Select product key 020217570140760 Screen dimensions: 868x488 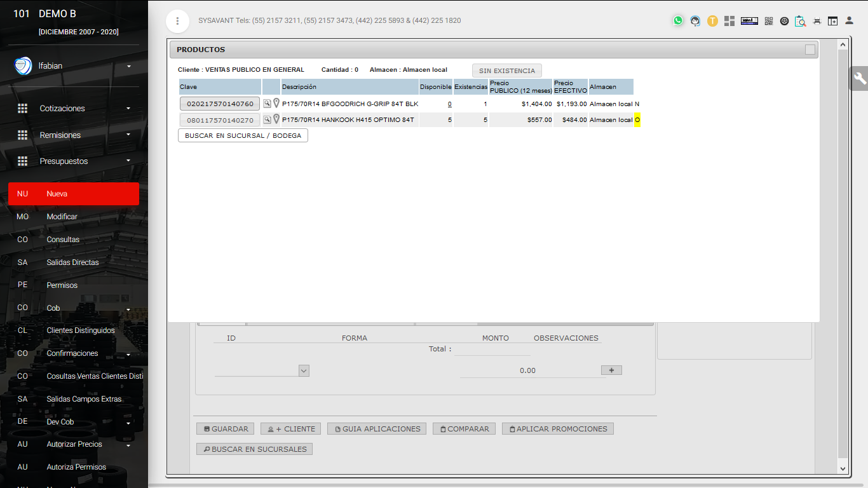click(220, 104)
